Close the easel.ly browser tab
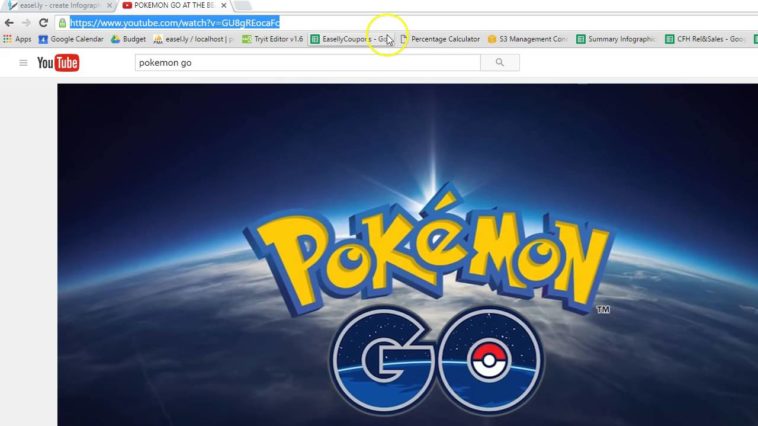758x426 pixels. pyautogui.click(x=110, y=6)
